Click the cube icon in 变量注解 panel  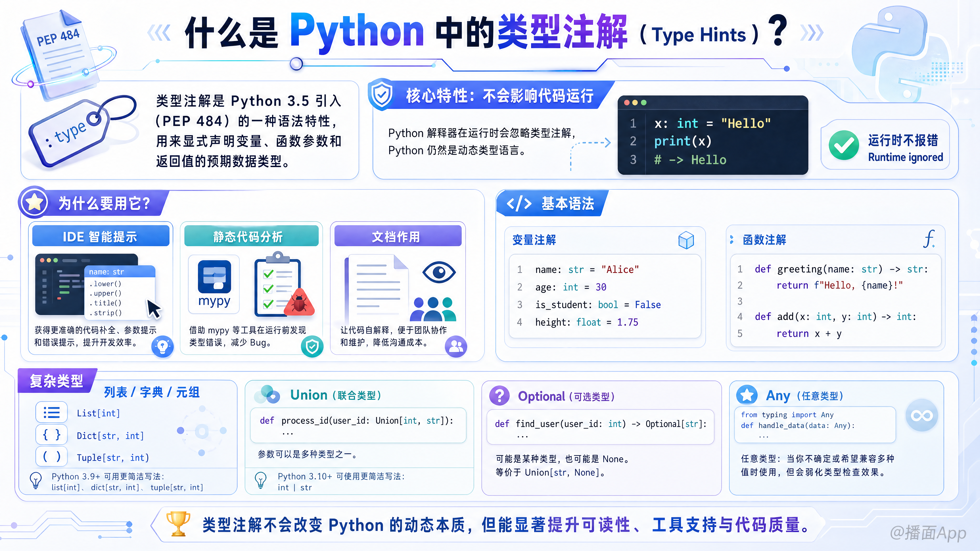[686, 240]
